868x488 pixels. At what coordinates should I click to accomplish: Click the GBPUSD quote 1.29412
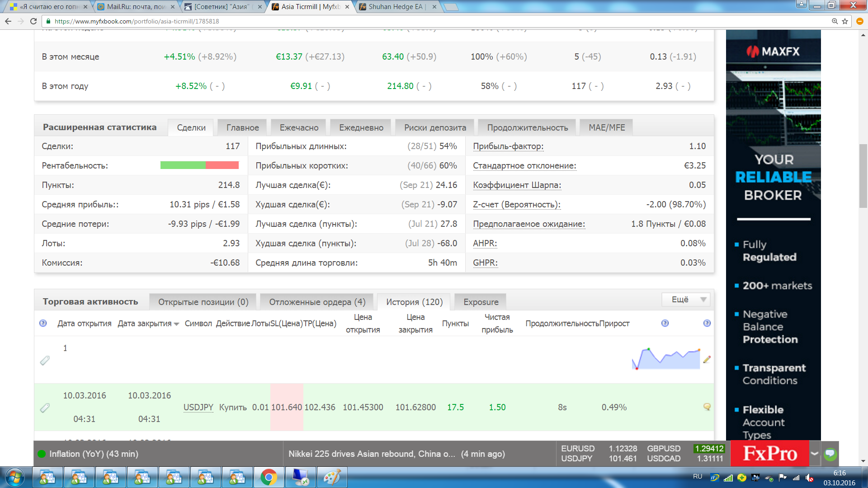tap(709, 448)
